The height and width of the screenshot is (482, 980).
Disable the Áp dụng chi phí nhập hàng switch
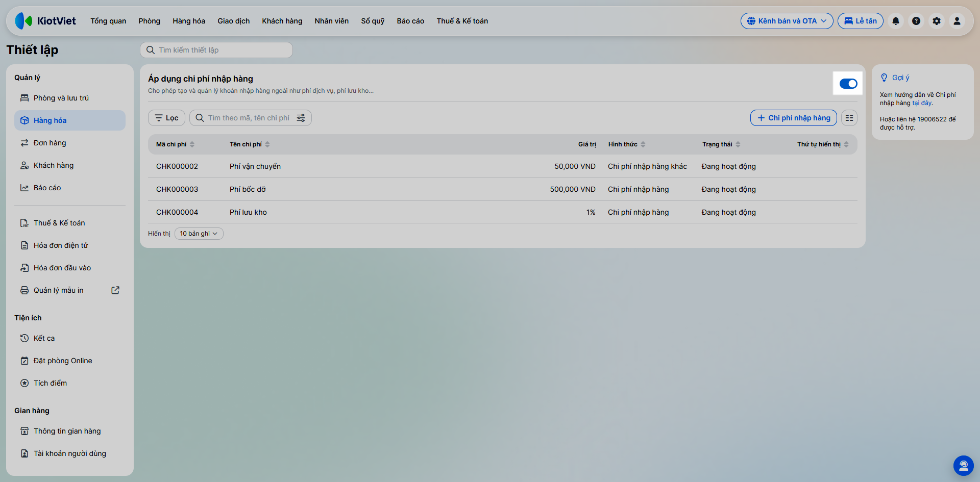click(x=848, y=84)
